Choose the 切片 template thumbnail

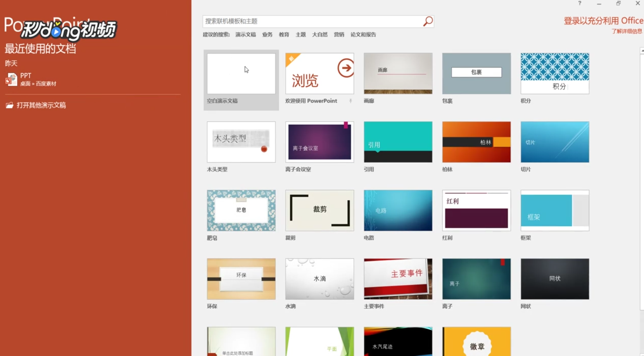pyautogui.click(x=555, y=142)
